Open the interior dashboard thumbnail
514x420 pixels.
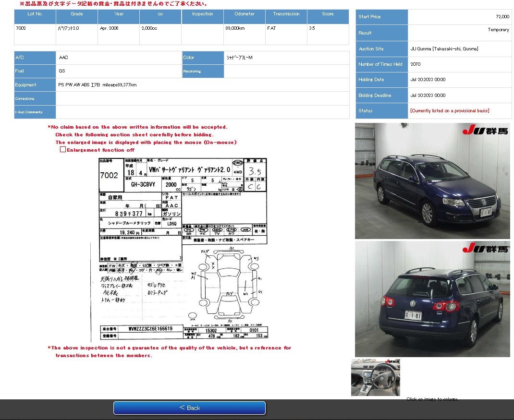(x=376, y=377)
